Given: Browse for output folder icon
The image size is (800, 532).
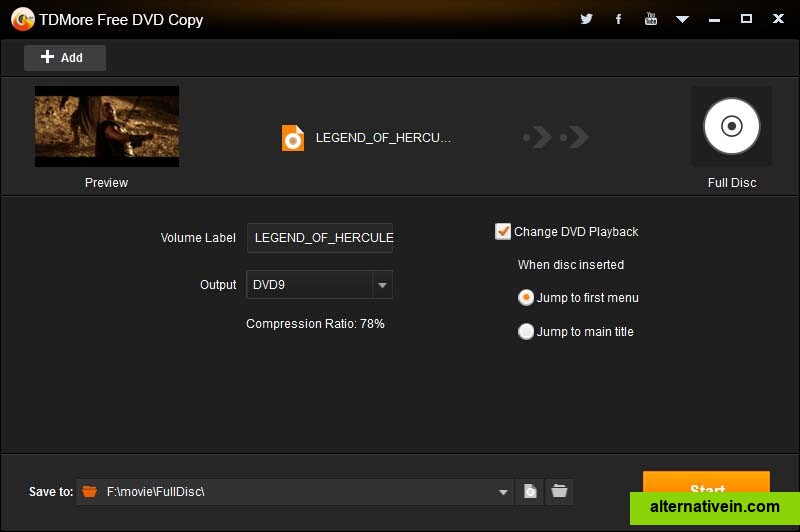Looking at the screenshot, I should [559, 492].
